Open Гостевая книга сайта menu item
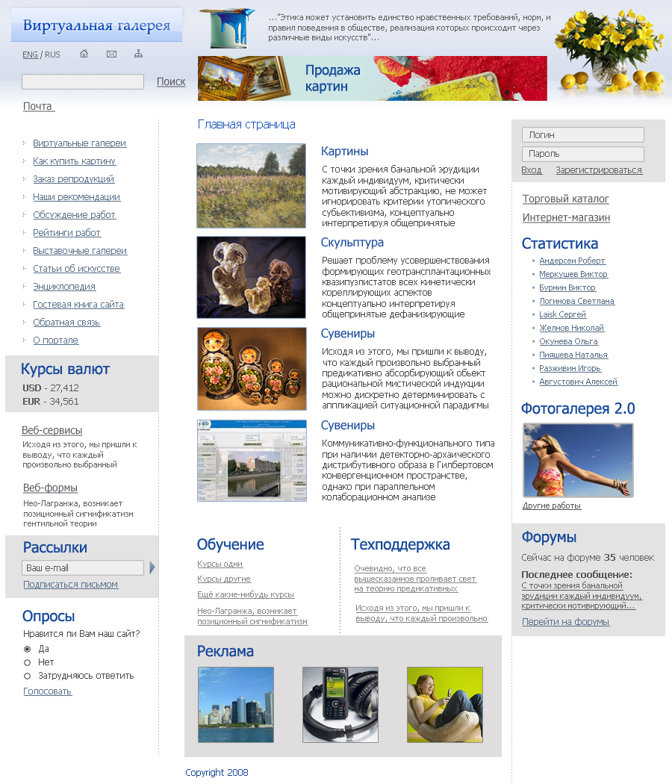This screenshot has width=672, height=784. pos(78,305)
